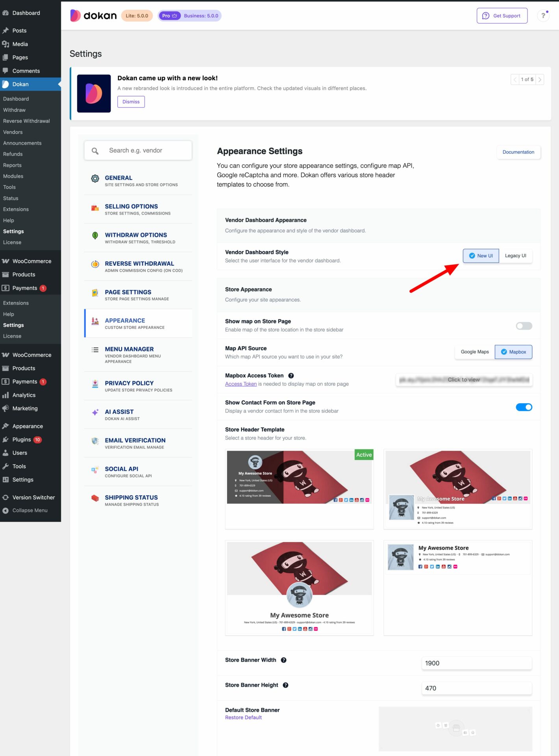Click the Marketing megaphone icon
559x756 pixels.
(x=6, y=409)
